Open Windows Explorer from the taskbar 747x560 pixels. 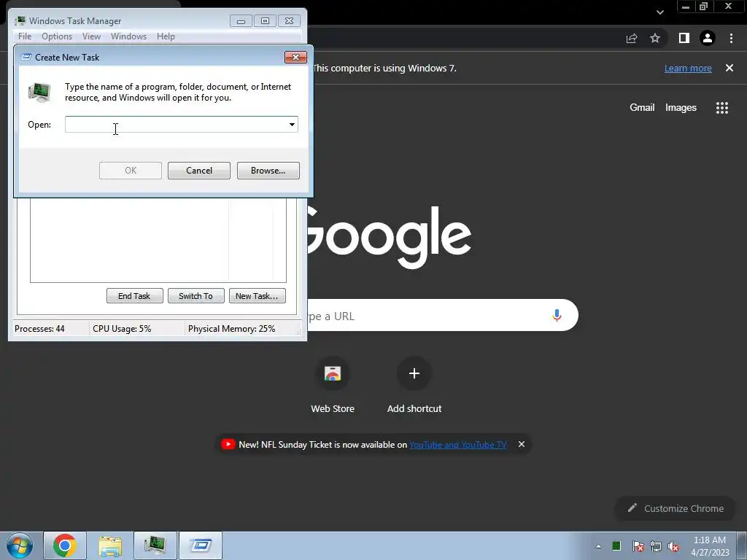(x=110, y=545)
